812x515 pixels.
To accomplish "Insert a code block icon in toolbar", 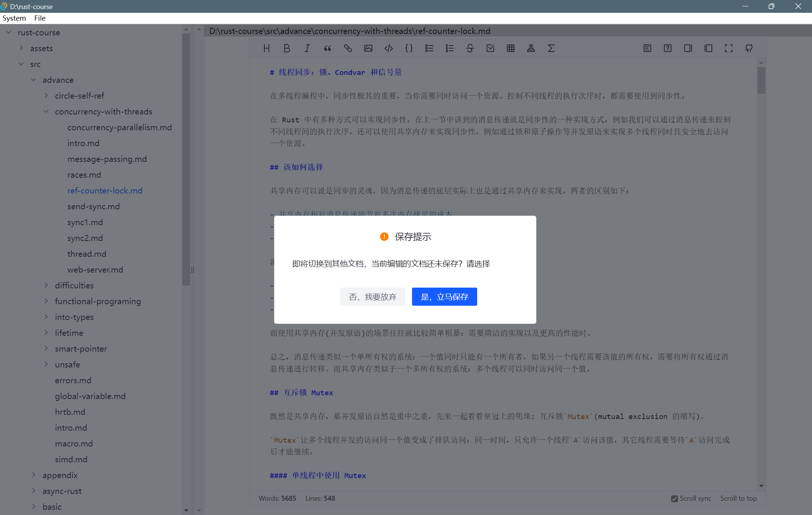I will [388, 48].
